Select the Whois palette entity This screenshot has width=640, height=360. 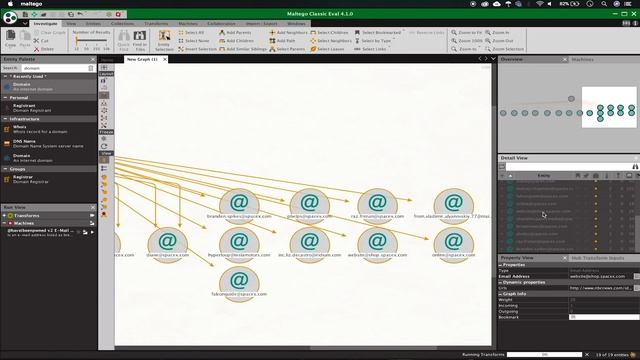pos(49,129)
